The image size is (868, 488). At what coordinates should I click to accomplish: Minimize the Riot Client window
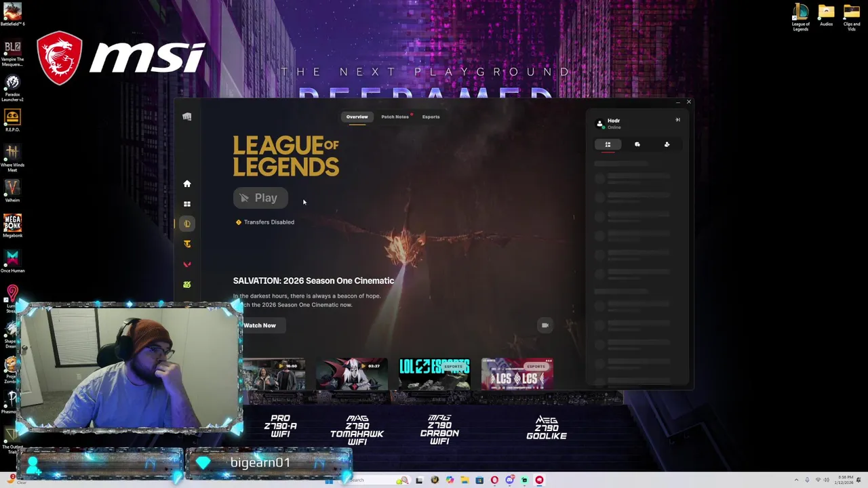tap(677, 102)
